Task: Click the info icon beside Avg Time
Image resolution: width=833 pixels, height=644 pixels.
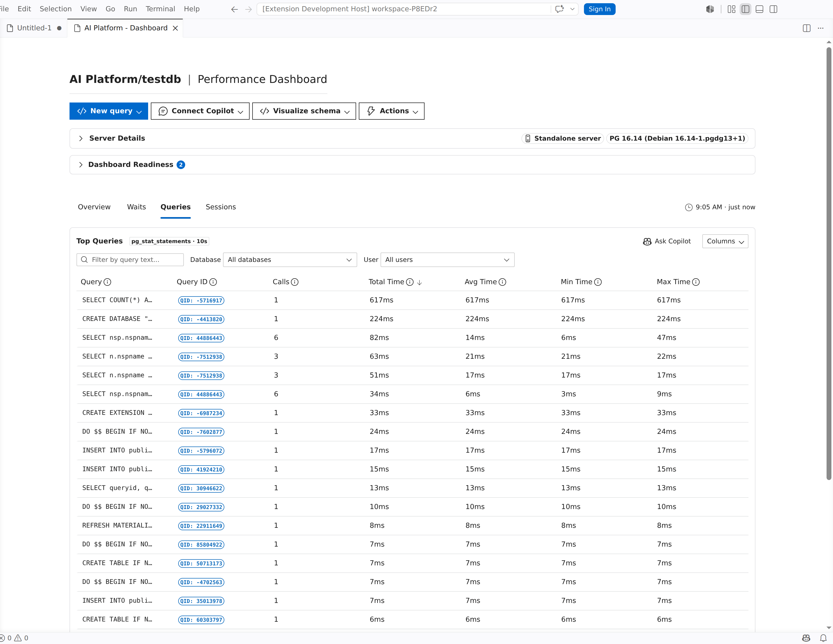Action: click(502, 282)
